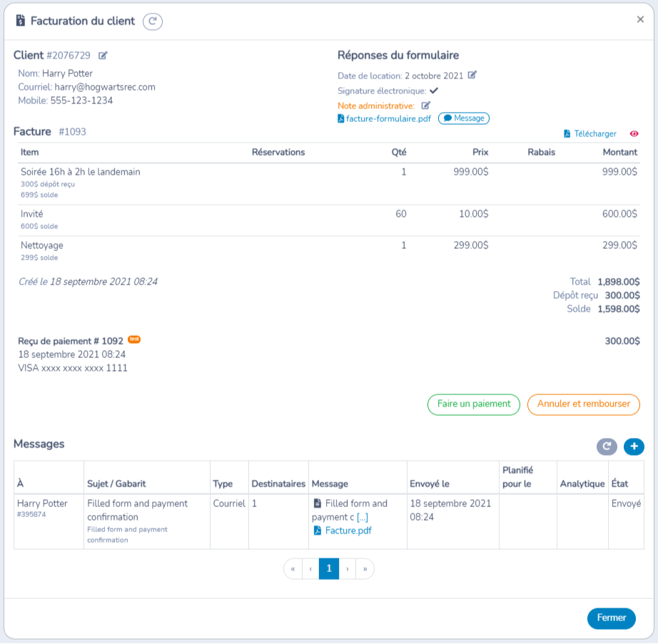The width and height of the screenshot is (658, 644).
Task: Refresh the Messages list
Action: 607,446
